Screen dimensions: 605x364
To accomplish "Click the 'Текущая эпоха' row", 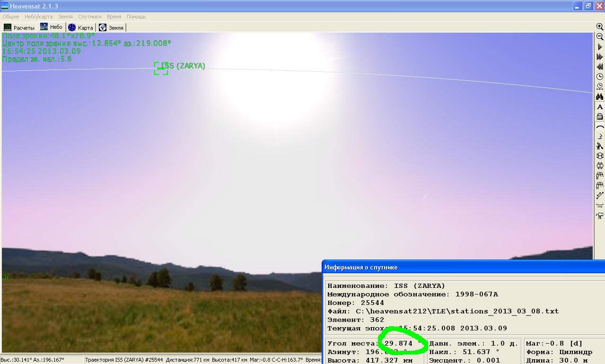I will tap(417, 328).
